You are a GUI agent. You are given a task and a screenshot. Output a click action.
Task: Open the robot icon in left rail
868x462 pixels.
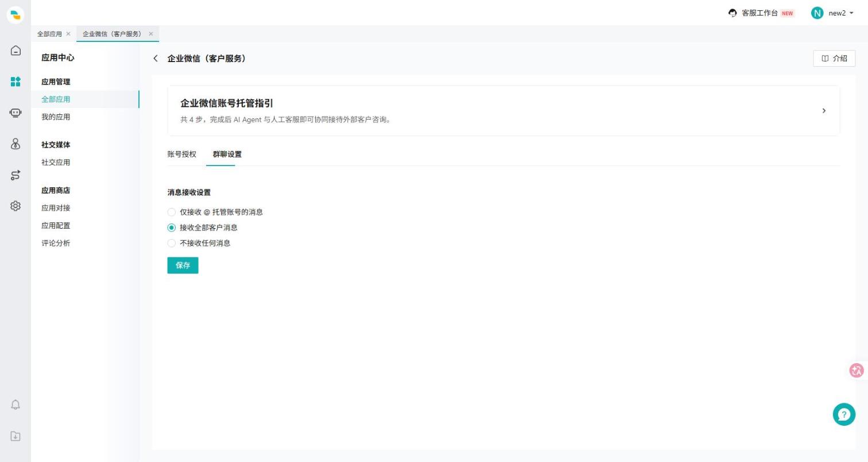[x=15, y=113]
